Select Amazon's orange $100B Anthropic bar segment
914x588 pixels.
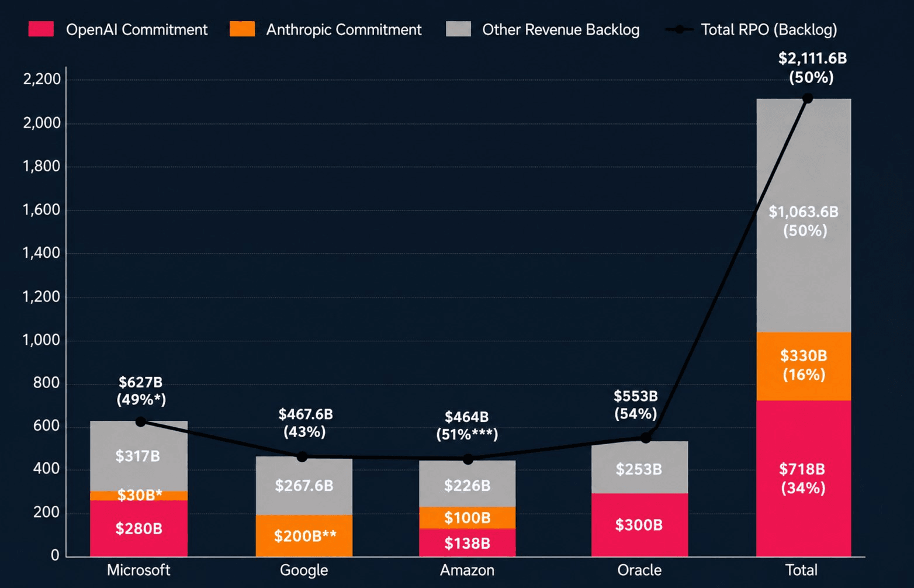tap(467, 518)
